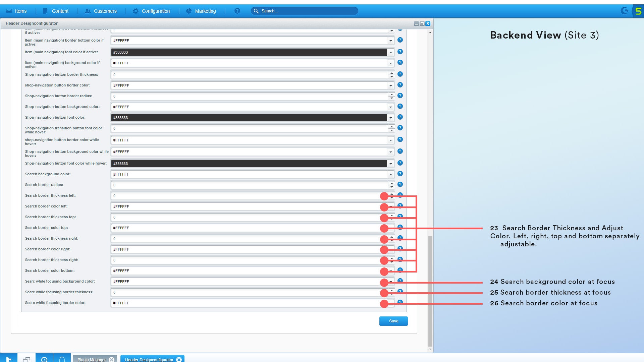Image resolution: width=644 pixels, height=362 pixels.
Task: Click the Items menu tab
Action: (x=20, y=11)
